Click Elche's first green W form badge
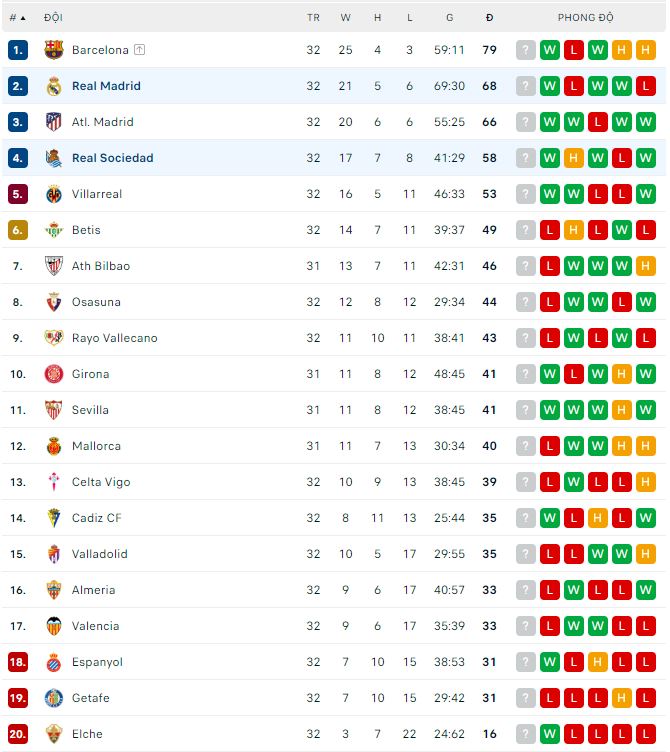The height and width of the screenshot is (752, 670). point(550,734)
